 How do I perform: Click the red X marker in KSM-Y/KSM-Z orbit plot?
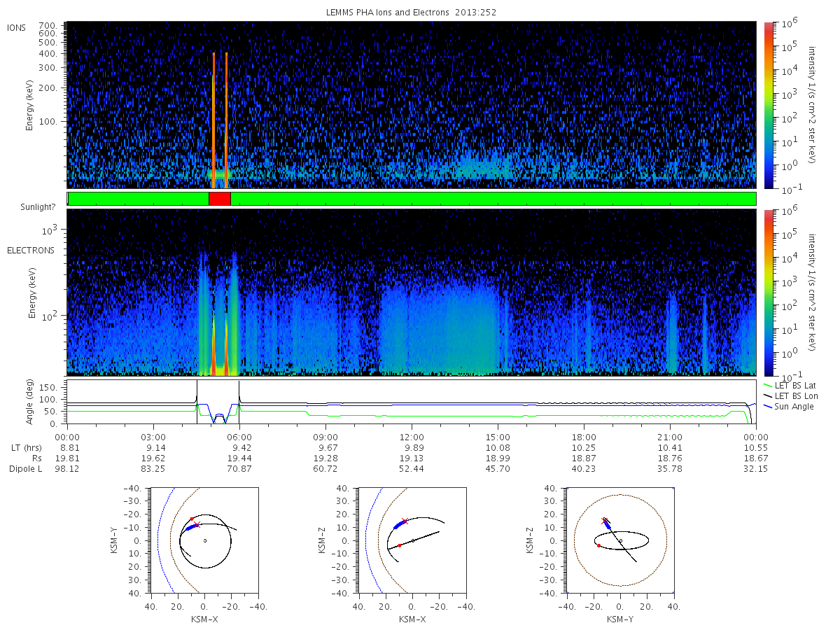click(605, 521)
